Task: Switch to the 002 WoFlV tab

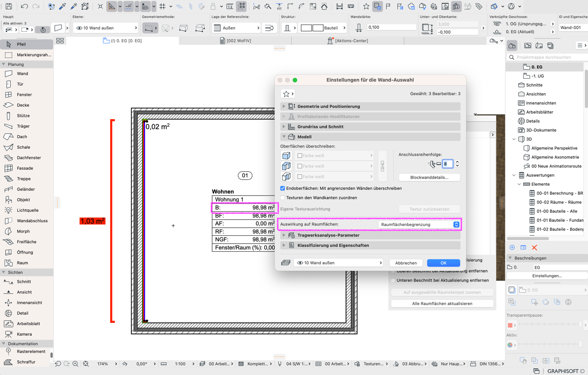Action: point(235,41)
